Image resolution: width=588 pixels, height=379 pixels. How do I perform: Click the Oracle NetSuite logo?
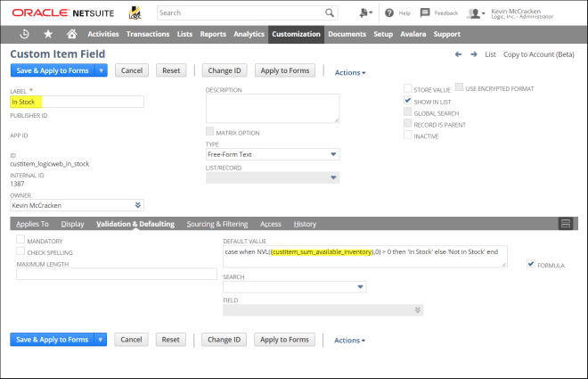(x=63, y=12)
